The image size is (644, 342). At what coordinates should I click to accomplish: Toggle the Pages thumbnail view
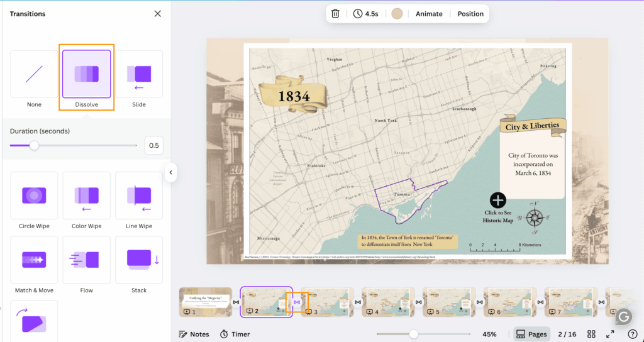pyautogui.click(x=531, y=334)
